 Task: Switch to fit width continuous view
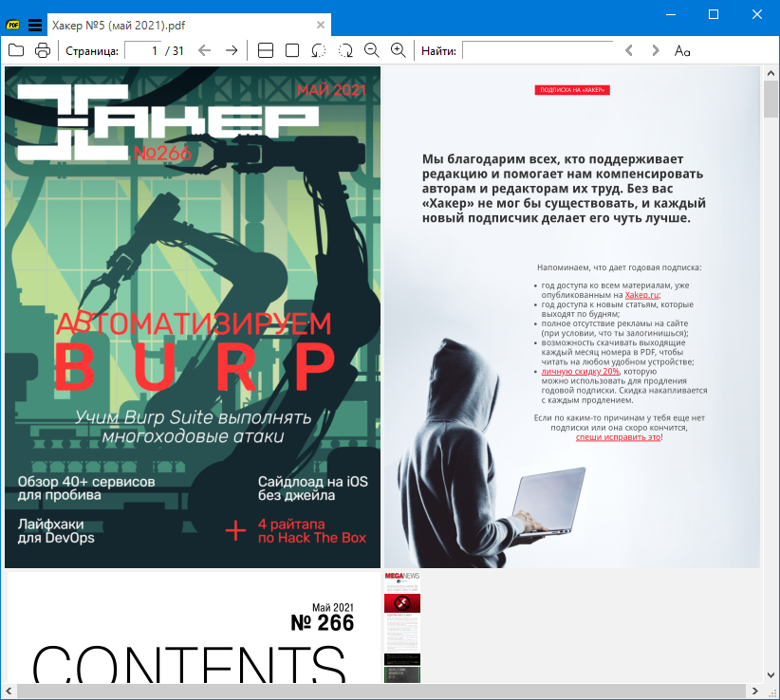pyautogui.click(x=266, y=50)
